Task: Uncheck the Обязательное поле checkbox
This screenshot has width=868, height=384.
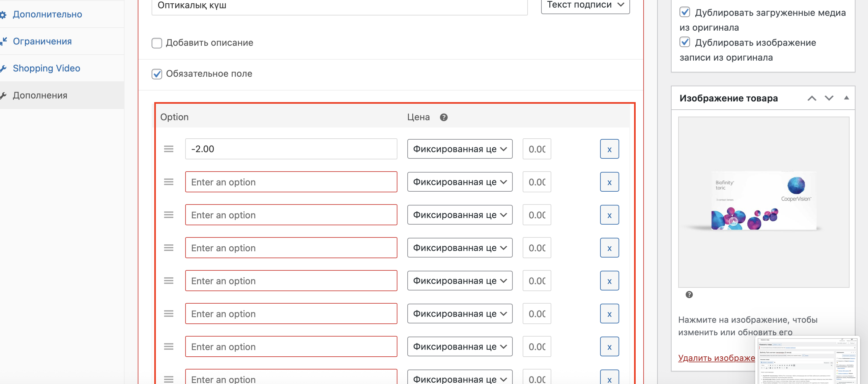Action: pos(157,74)
